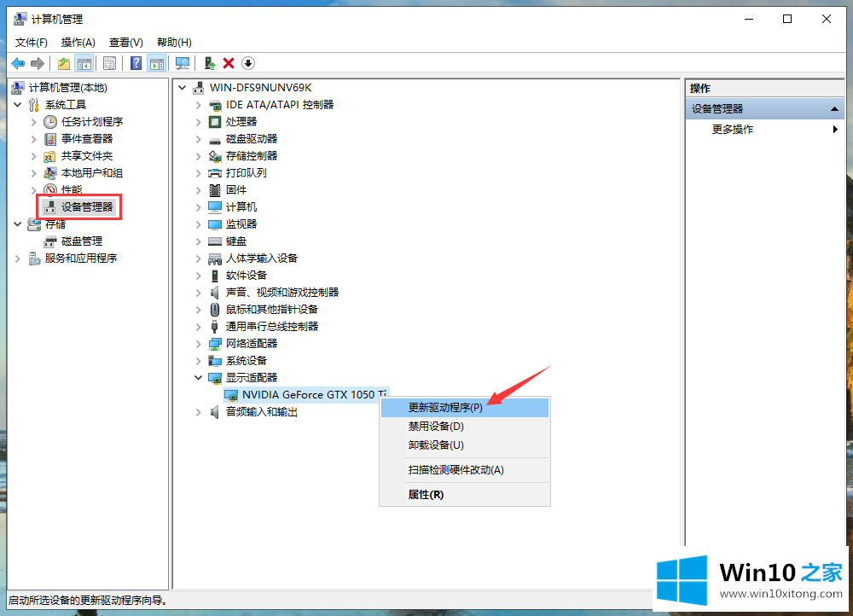Expand 服务和应用程序 node arrow
This screenshot has height=616, width=853.
tap(17, 259)
